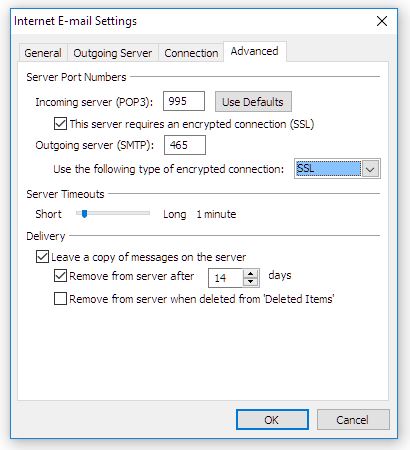Confirm settings with the OK button
The width and height of the screenshot is (410, 450).
pos(272,420)
